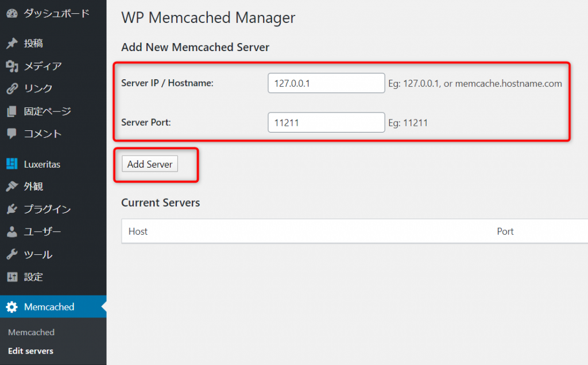Click the settings sliders icon beside 設定

pyautogui.click(x=11, y=277)
